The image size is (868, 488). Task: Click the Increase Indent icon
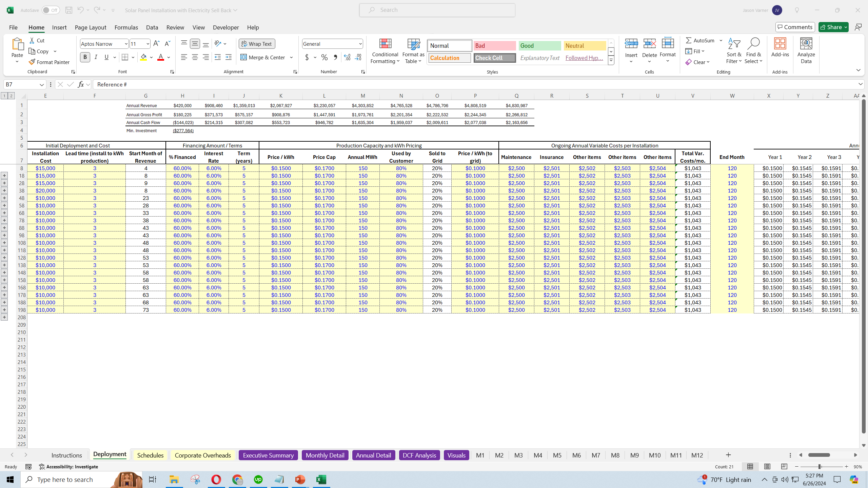pos(229,57)
